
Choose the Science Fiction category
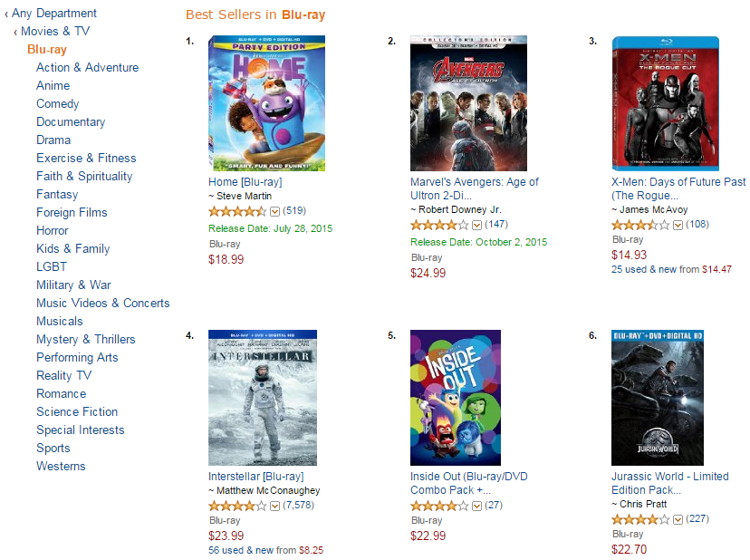77,412
